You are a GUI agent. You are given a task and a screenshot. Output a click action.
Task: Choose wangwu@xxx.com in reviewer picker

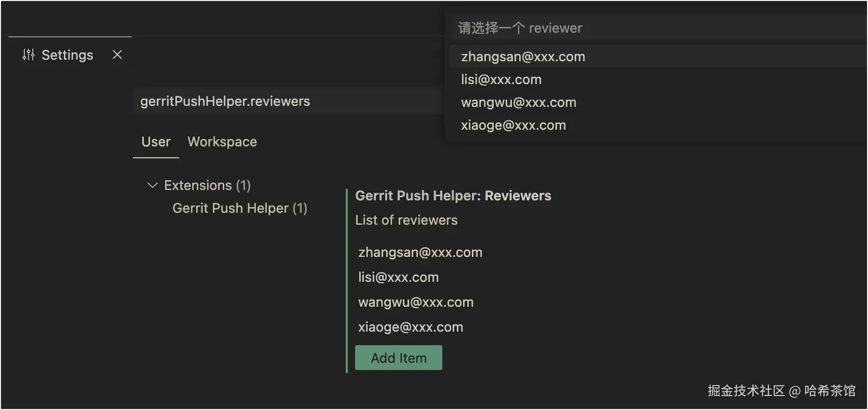point(658,102)
